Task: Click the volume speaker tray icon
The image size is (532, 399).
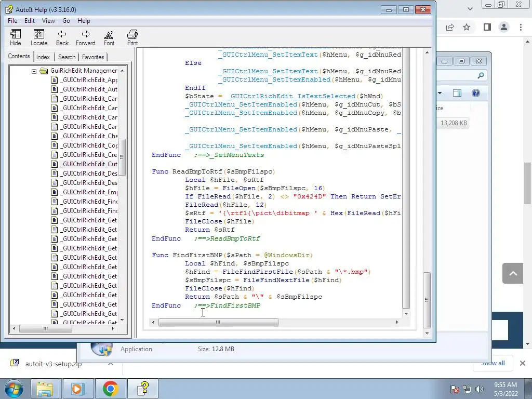Action: pyautogui.click(x=480, y=389)
